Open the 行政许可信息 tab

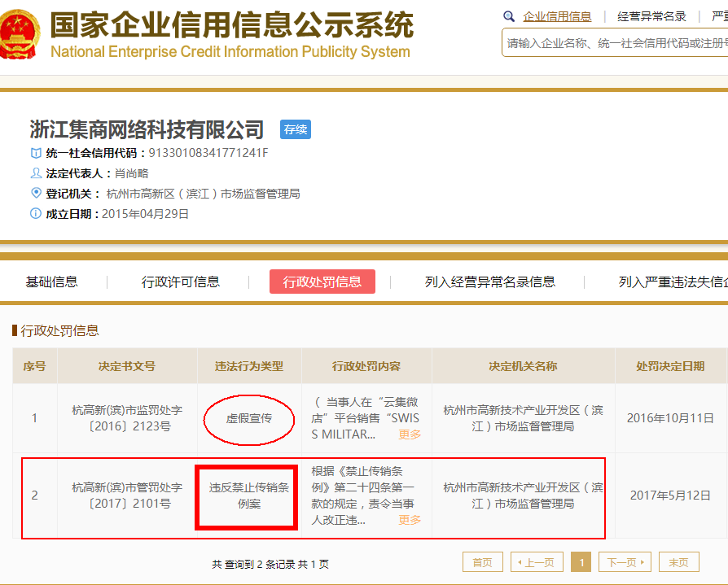(x=181, y=282)
